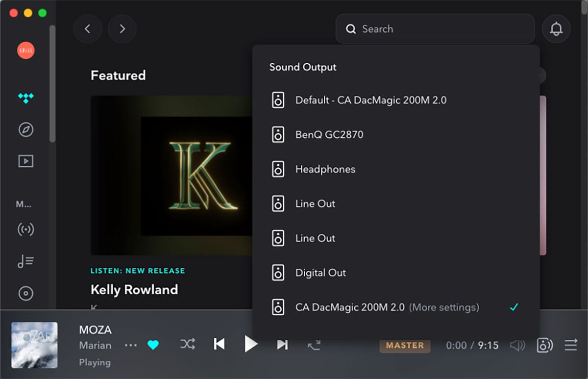
Task: Open the Mozart now-playing album cover
Action: tap(34, 345)
